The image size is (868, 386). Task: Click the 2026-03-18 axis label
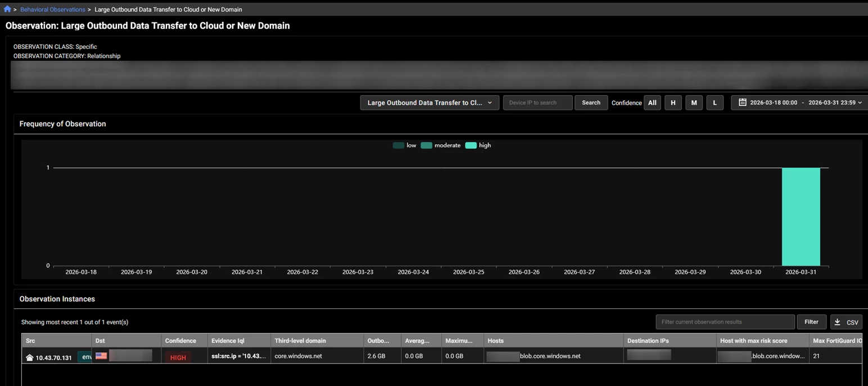(x=81, y=272)
